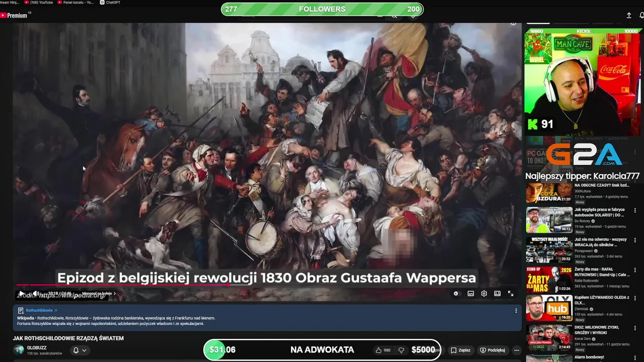
Task: Open the GLOBUZZ channel avatar
Action: (19, 350)
